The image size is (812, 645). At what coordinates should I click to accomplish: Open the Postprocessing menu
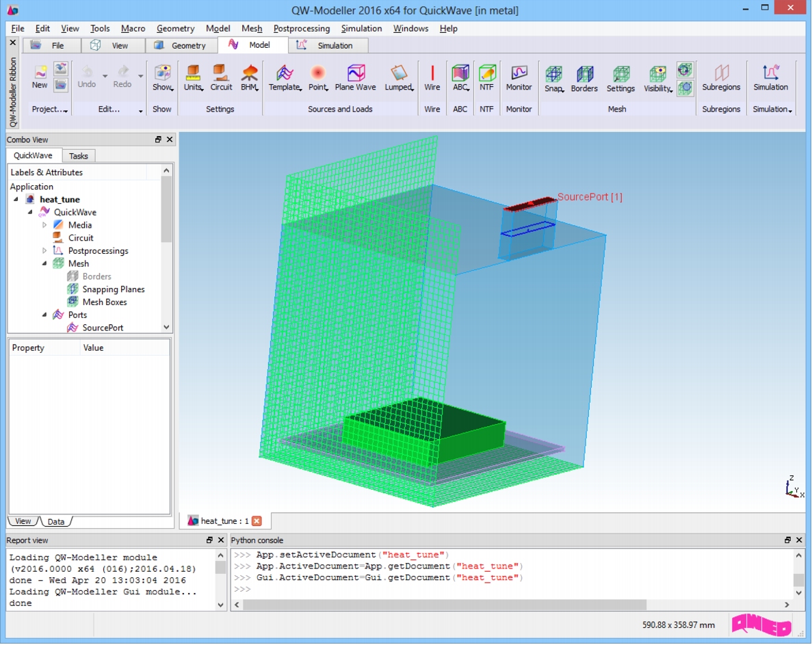pyautogui.click(x=302, y=29)
